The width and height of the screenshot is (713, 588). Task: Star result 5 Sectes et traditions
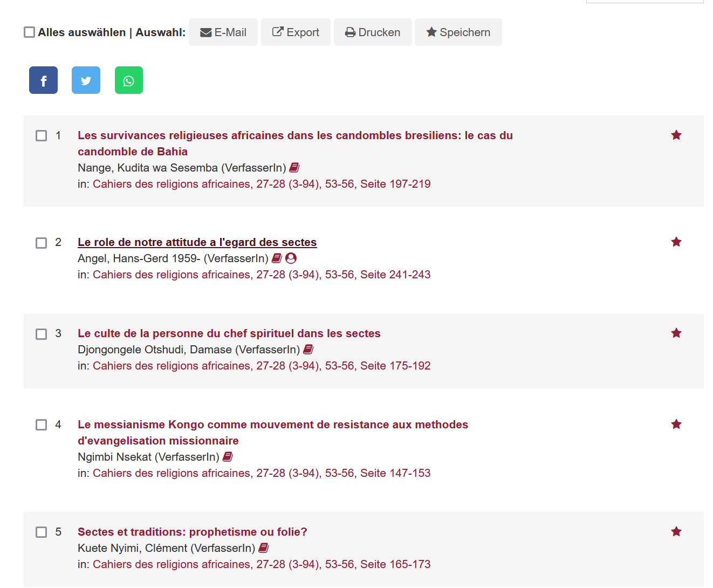tap(676, 531)
